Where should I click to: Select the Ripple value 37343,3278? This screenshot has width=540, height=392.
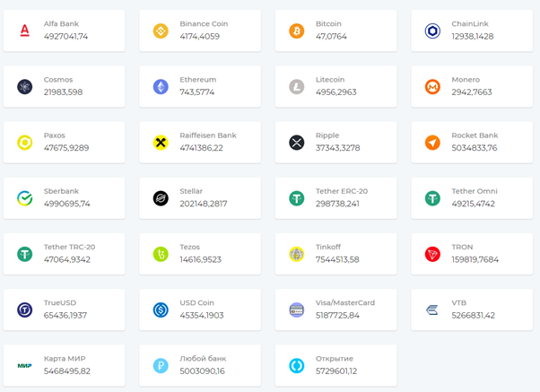pos(338,148)
